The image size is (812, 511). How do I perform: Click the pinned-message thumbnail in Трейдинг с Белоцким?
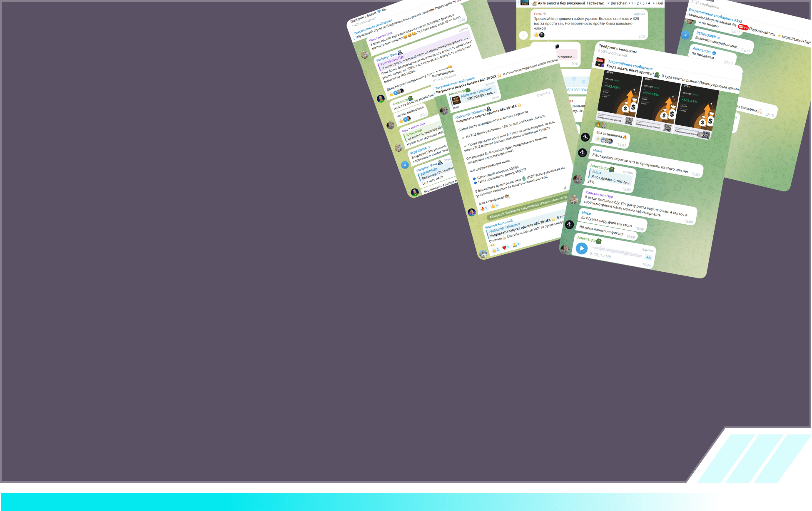click(600, 62)
